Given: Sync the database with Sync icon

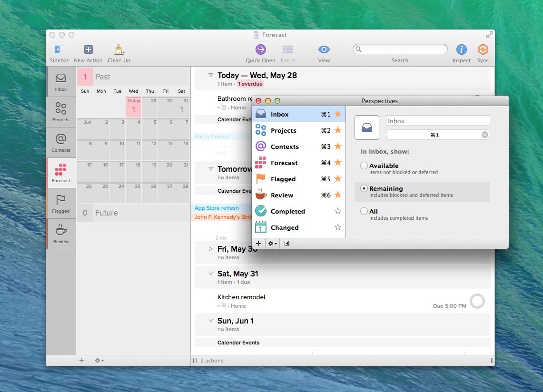Looking at the screenshot, I should [x=483, y=49].
